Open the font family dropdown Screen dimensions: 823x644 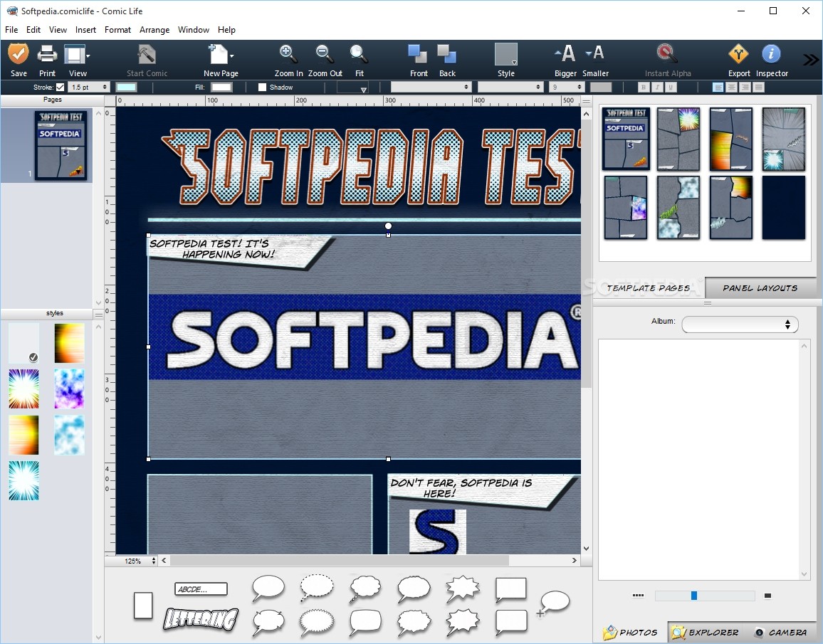point(431,87)
